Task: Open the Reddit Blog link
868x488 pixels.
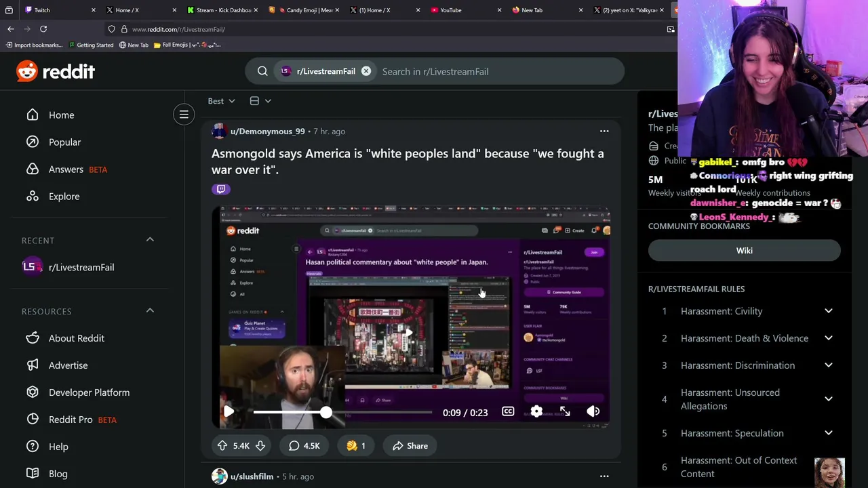Action: [x=58, y=474]
